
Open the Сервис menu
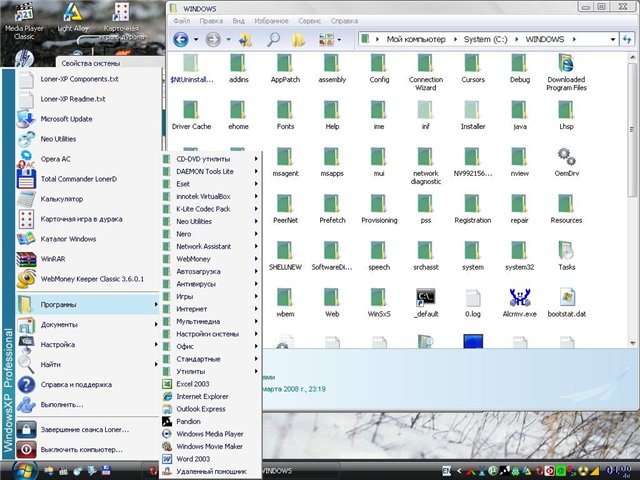click(309, 21)
